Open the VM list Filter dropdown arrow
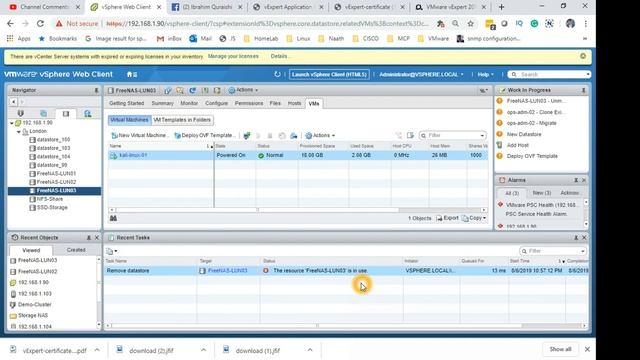This screenshot has width=640, height=360. [x=482, y=136]
